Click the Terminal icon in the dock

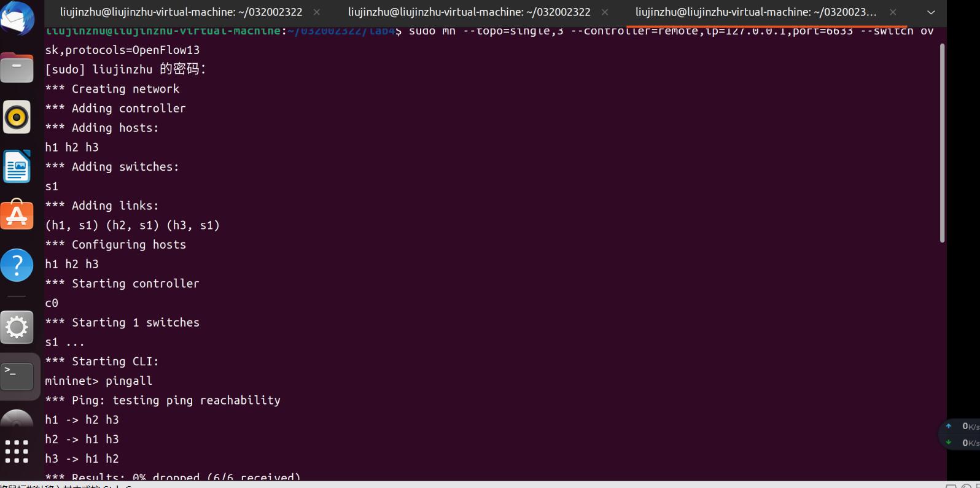(17, 376)
